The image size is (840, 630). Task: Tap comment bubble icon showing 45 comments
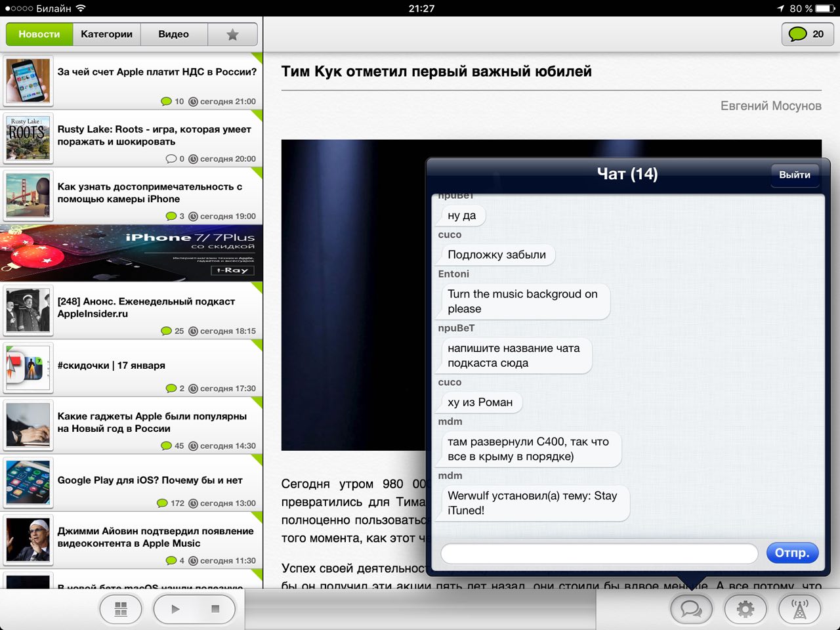pyautogui.click(x=166, y=446)
